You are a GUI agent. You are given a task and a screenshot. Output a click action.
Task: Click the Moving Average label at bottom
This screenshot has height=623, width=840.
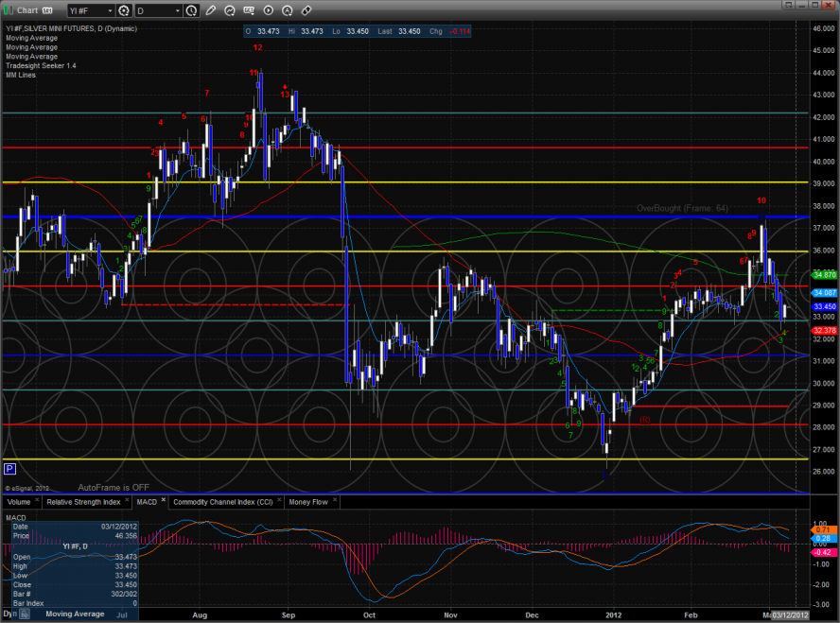coord(73,614)
